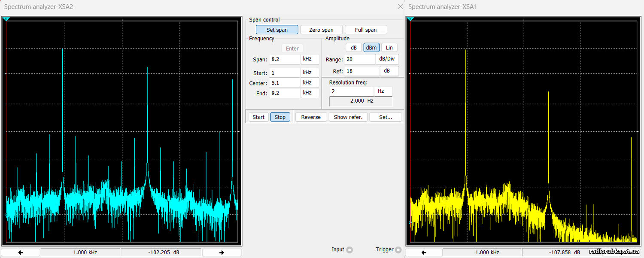Close the Spectrum analyzer-XSA2 window
644x258 pixels.
coord(400,6)
